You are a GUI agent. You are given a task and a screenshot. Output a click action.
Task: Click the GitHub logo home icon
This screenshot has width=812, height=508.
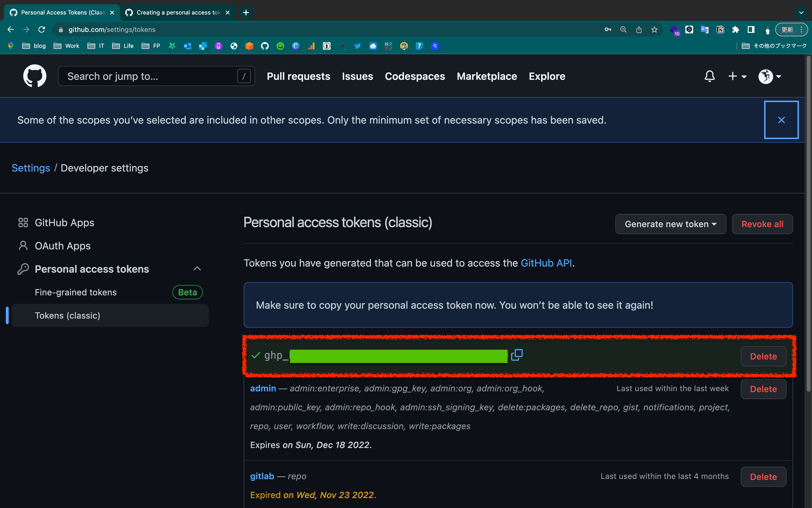click(x=35, y=76)
